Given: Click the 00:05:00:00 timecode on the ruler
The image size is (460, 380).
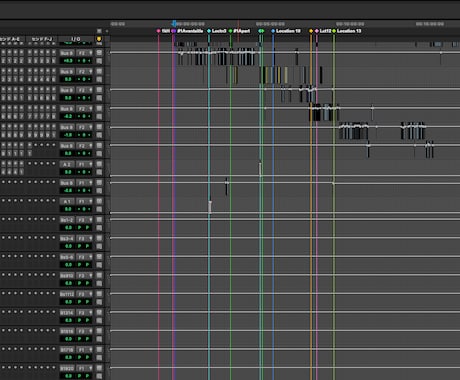Looking at the screenshot, I should click(x=270, y=24).
